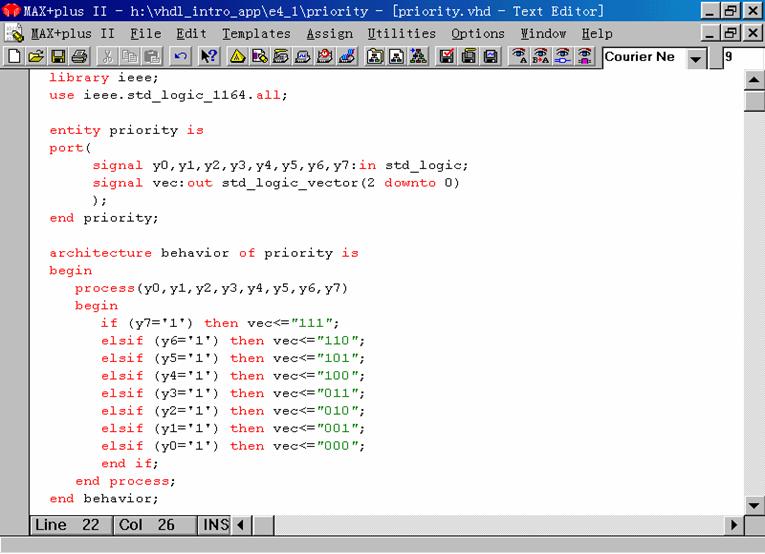Open the Assign menu
Viewport: 765px width, 554px height.
[329, 34]
